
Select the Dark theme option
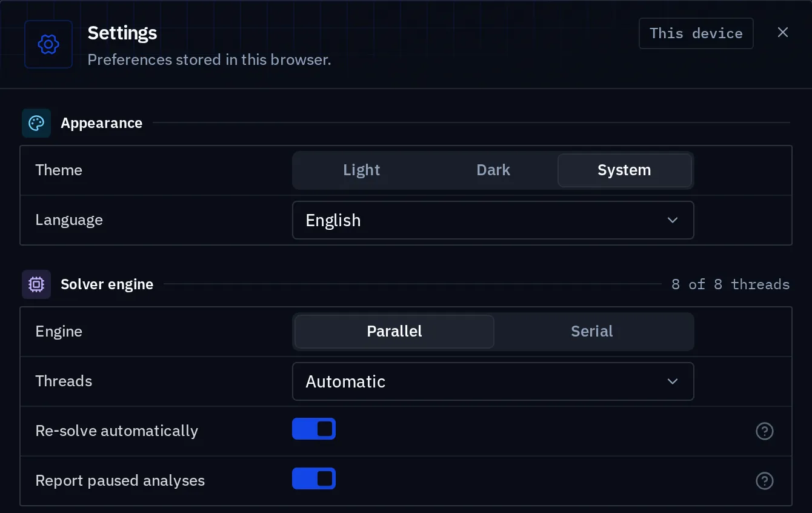(493, 170)
